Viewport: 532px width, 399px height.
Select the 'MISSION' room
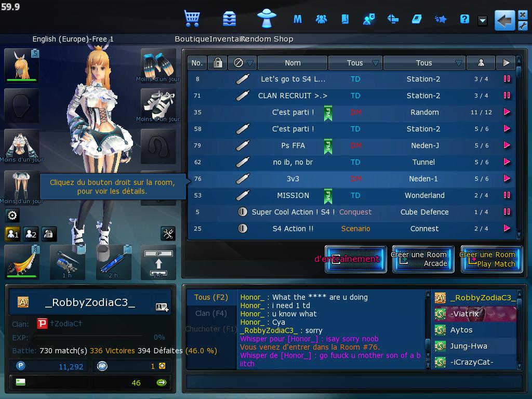pos(351,195)
